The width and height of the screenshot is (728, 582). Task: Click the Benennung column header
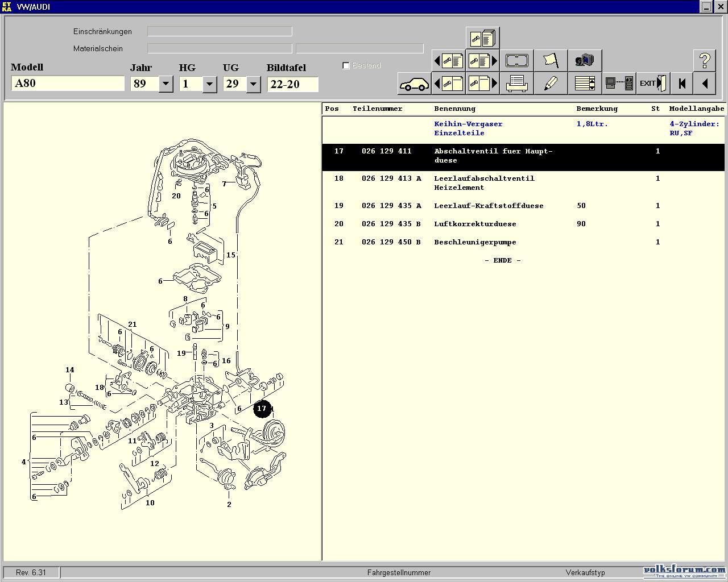(454, 109)
